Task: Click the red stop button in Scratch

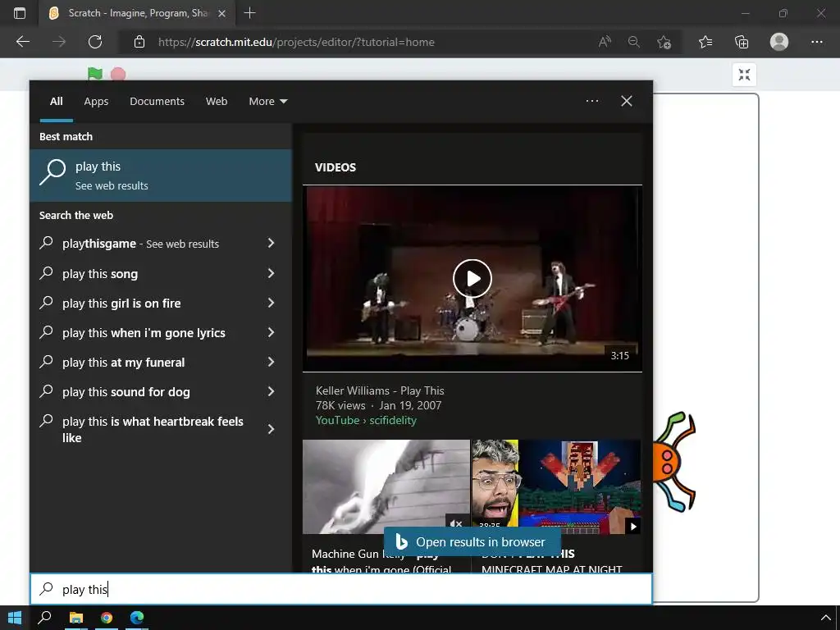Action: click(x=118, y=75)
